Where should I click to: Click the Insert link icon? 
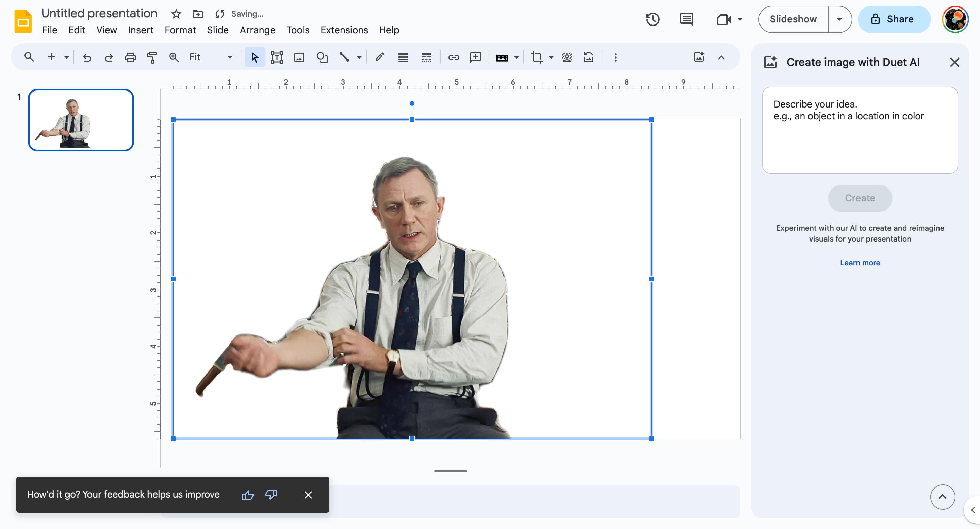pyautogui.click(x=454, y=57)
